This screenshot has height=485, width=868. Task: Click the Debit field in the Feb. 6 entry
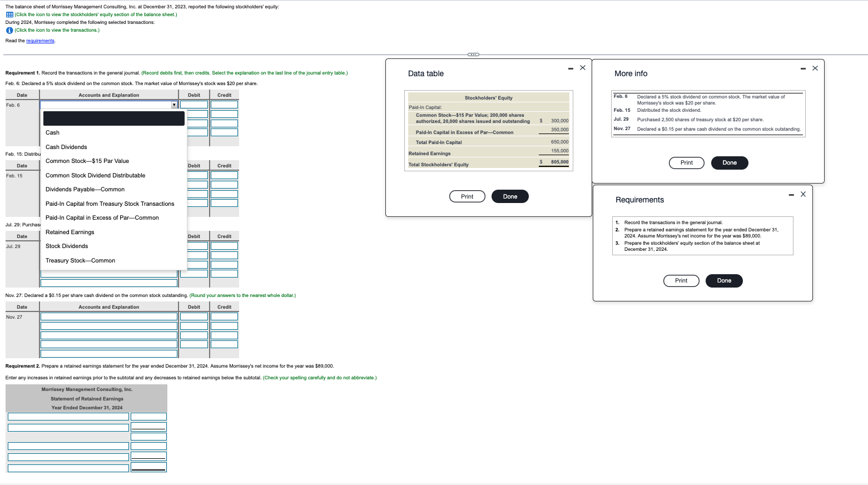pos(194,104)
